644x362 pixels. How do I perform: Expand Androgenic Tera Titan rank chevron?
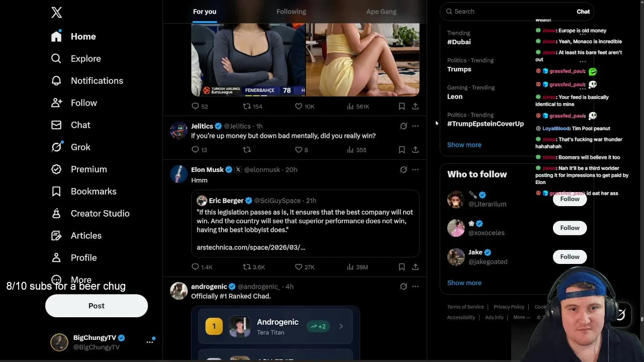(x=341, y=326)
